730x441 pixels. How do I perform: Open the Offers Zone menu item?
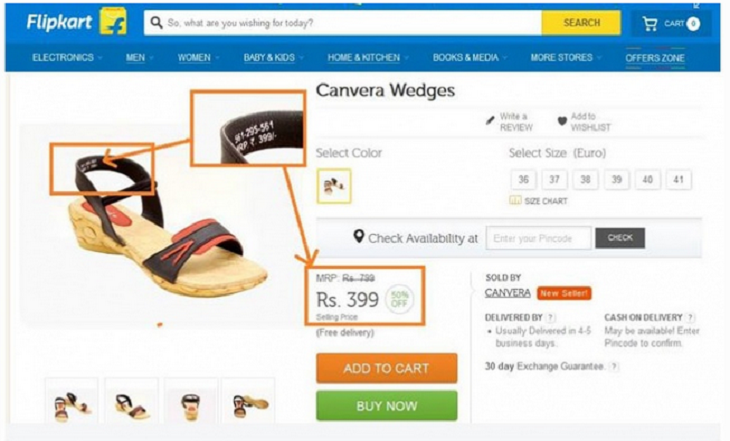[x=655, y=58]
